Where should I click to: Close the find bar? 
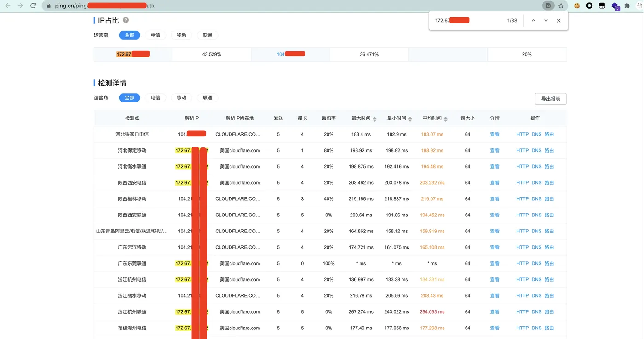[x=558, y=21]
